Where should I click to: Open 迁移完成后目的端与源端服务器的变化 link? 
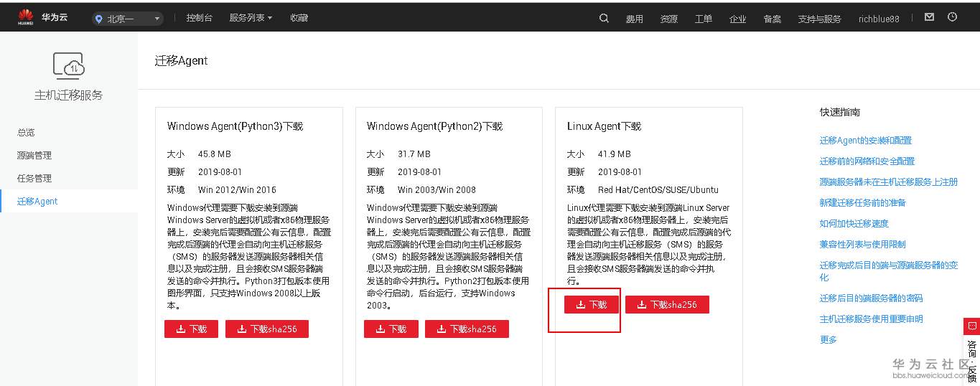[x=889, y=271]
